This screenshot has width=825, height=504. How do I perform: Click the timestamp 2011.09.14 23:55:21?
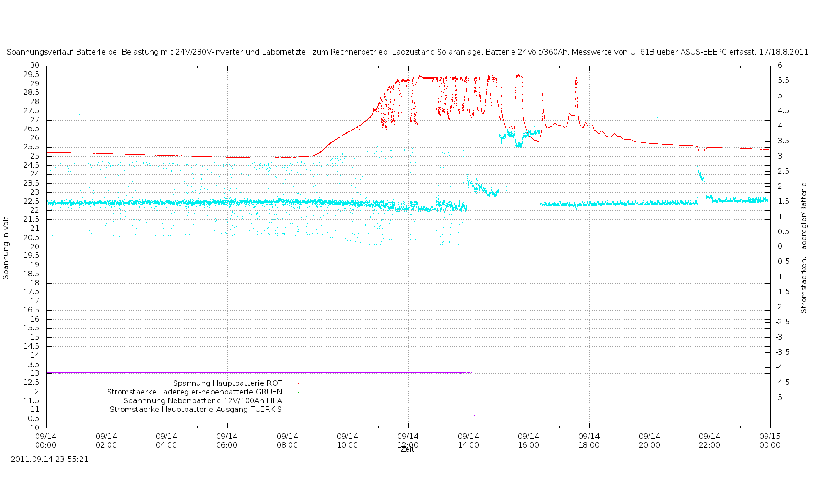point(49,459)
